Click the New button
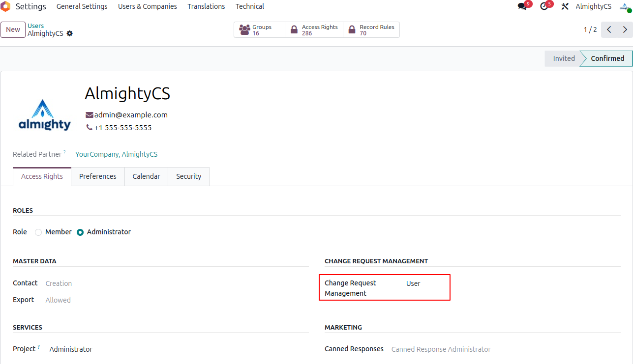The height and width of the screenshot is (364, 633). pyautogui.click(x=13, y=29)
